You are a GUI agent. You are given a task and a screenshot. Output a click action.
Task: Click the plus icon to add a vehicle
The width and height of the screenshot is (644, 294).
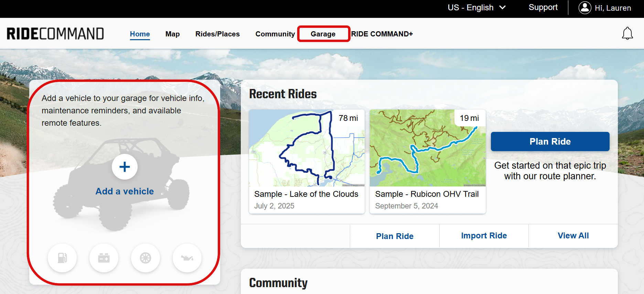tap(125, 167)
